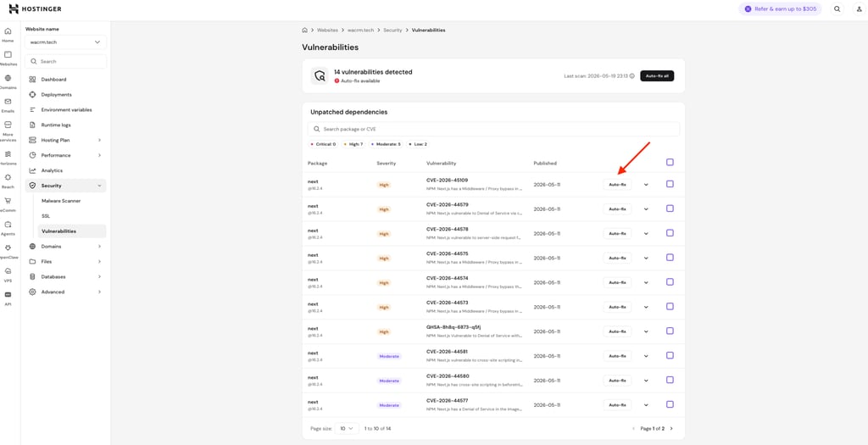The image size is (868, 445).
Task: Click the sidebar Search field
Action: (x=65, y=61)
